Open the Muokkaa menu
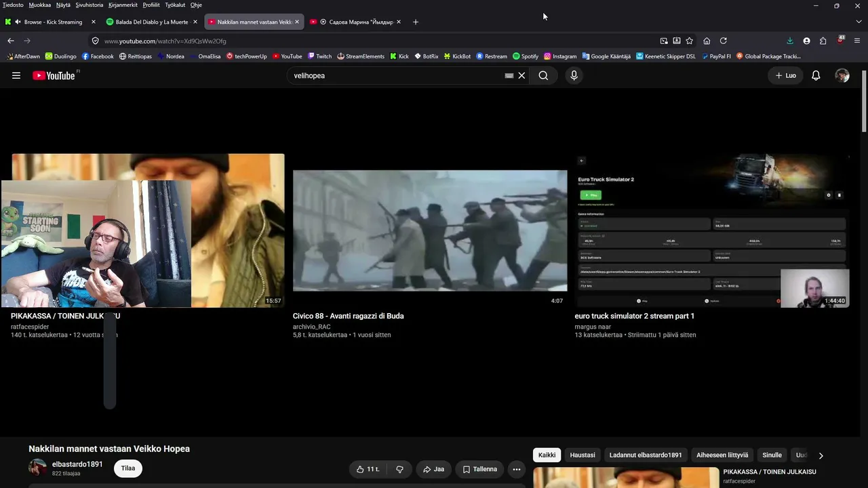Screen dimensions: 868x488 click(x=40, y=5)
